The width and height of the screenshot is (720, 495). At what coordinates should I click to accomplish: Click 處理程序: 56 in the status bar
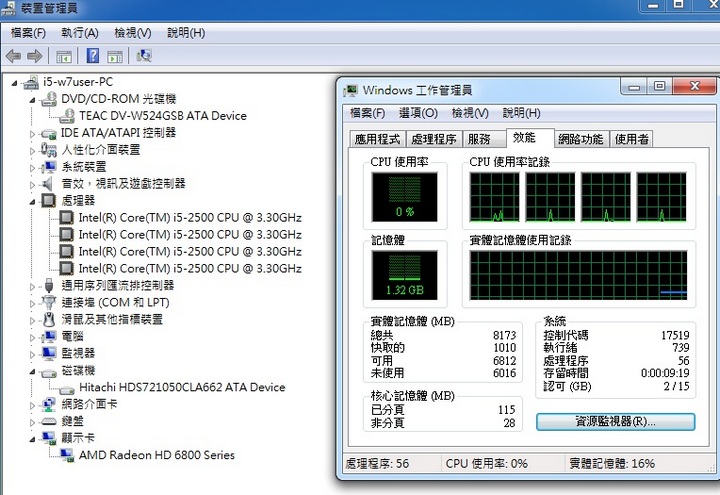(x=377, y=464)
